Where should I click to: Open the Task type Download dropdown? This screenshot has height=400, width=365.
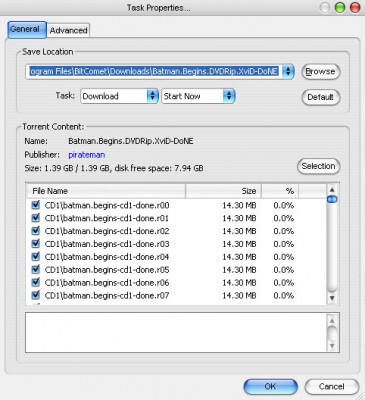(x=152, y=96)
